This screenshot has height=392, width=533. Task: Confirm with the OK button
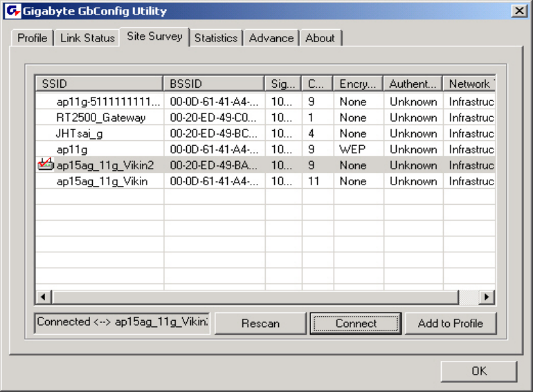click(479, 371)
